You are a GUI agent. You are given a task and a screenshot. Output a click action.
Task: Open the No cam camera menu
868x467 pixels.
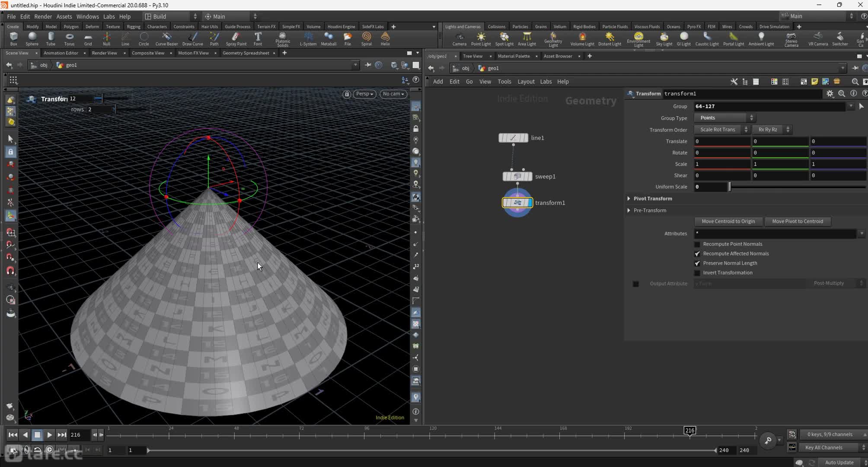coord(393,94)
